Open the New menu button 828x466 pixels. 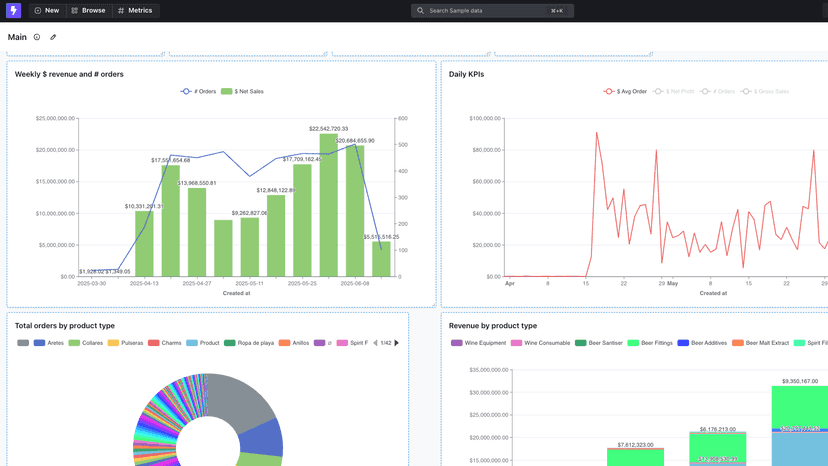pos(47,11)
